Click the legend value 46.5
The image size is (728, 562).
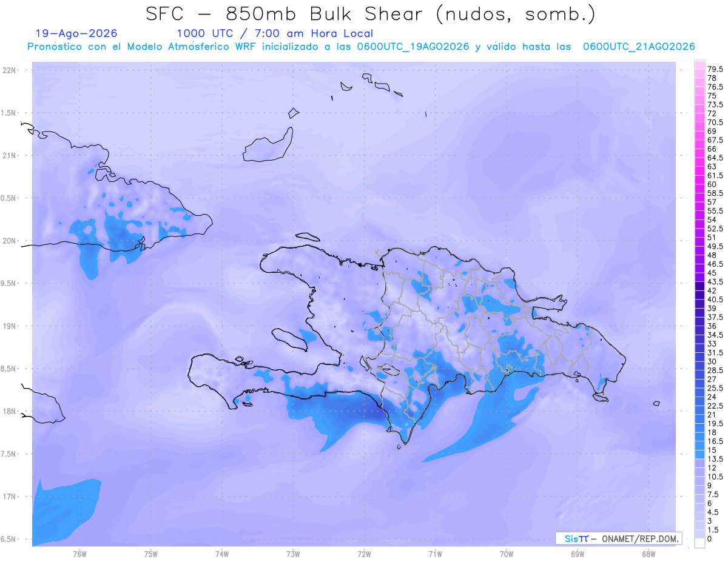tap(715, 264)
